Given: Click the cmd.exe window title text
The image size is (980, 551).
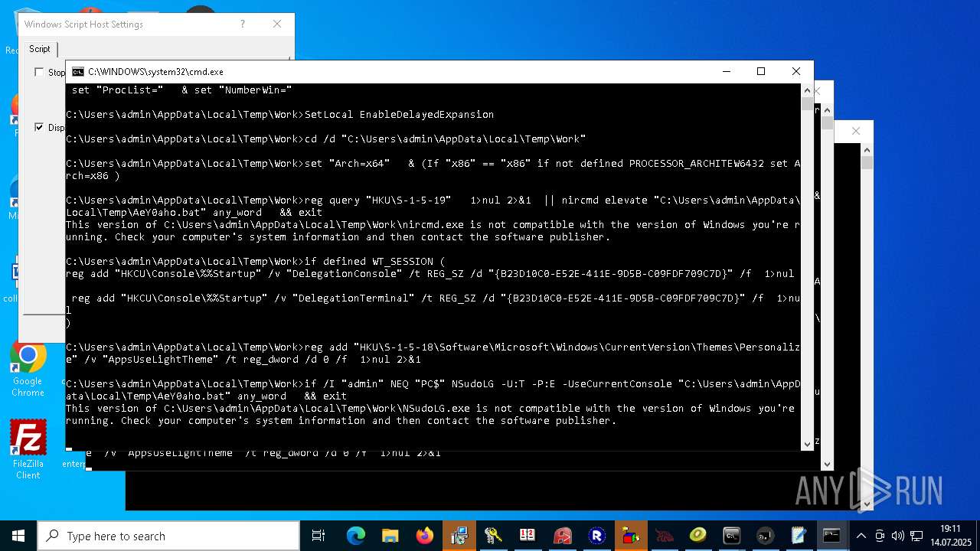Looking at the screenshot, I should tap(155, 72).
